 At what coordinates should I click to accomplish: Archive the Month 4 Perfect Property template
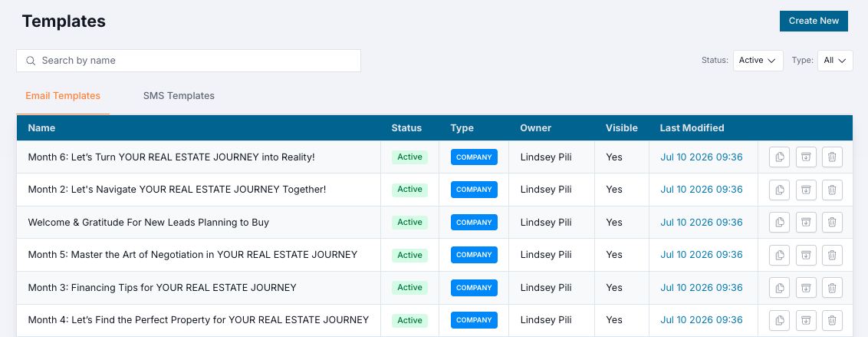coord(806,320)
